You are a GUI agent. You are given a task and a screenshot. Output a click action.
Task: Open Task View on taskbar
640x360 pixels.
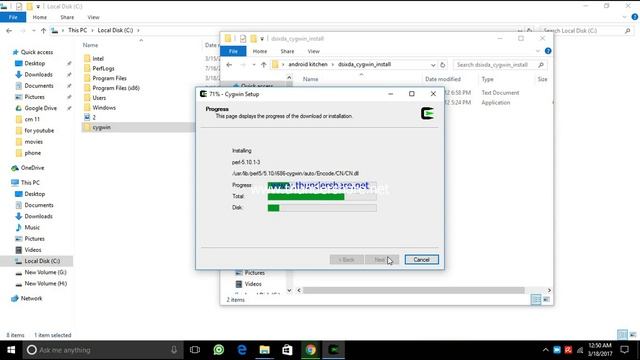(x=195, y=350)
